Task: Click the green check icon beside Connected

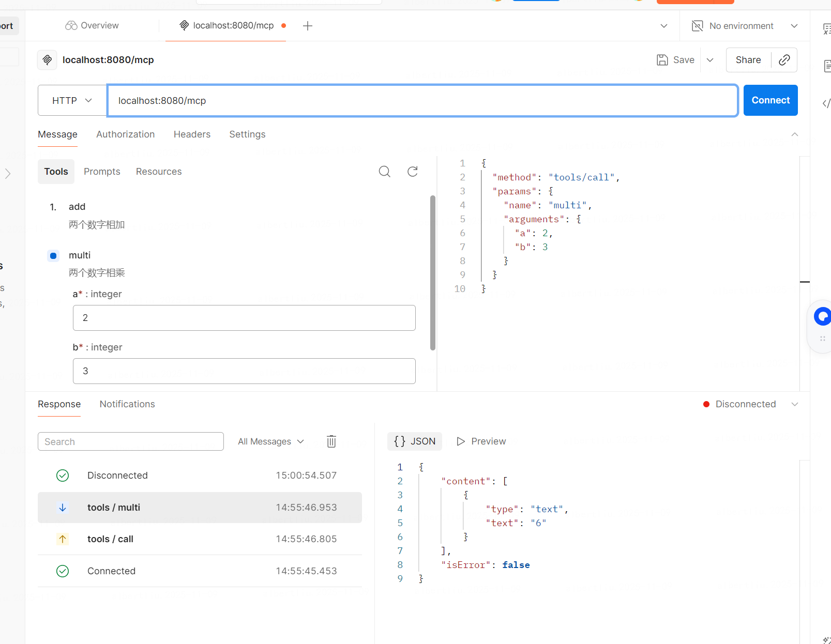Action: pos(63,571)
